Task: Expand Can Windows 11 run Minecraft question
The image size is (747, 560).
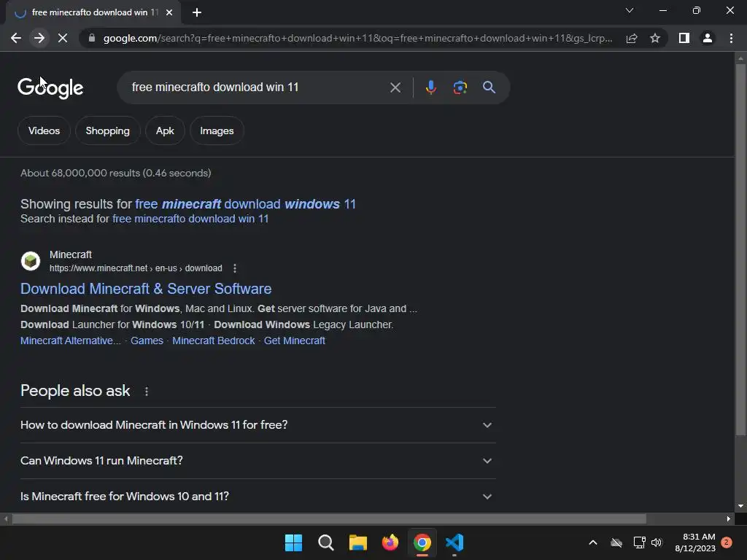Action: (258, 461)
